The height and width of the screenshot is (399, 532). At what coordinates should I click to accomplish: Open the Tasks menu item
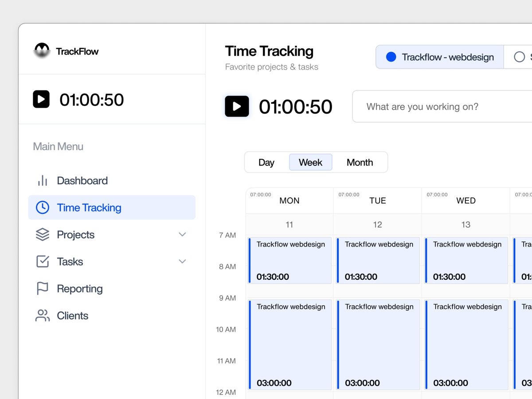[112, 262]
